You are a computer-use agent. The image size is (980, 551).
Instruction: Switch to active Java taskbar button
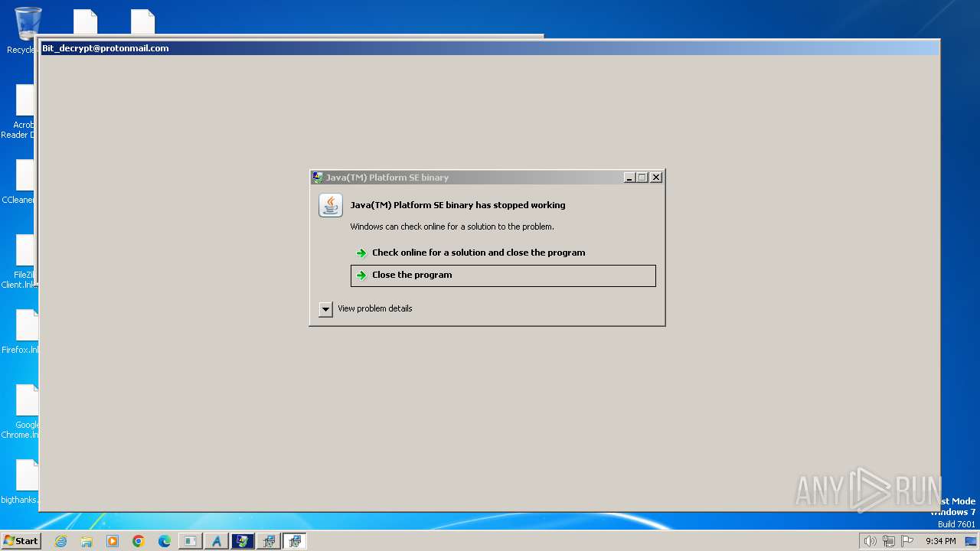(x=294, y=541)
